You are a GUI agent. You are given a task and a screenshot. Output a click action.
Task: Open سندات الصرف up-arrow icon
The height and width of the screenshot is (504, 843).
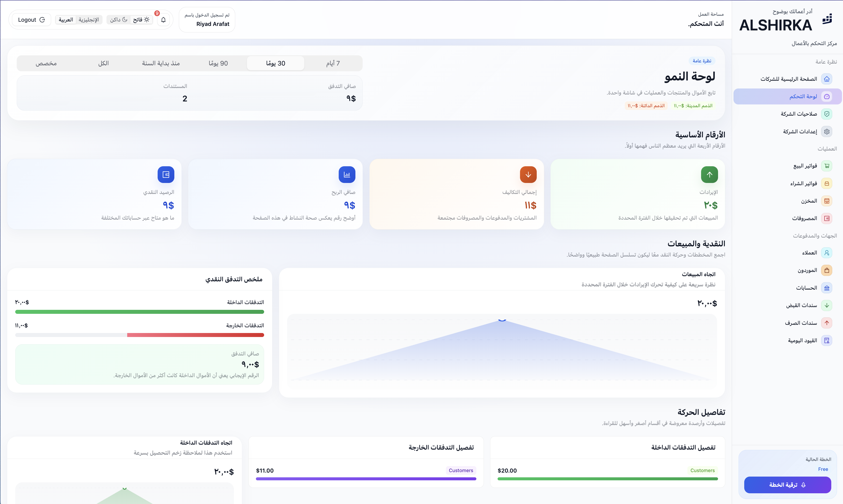click(827, 323)
